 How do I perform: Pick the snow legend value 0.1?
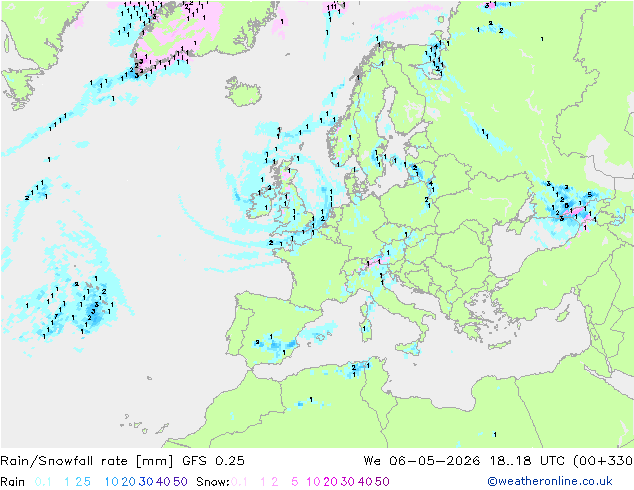point(239,482)
